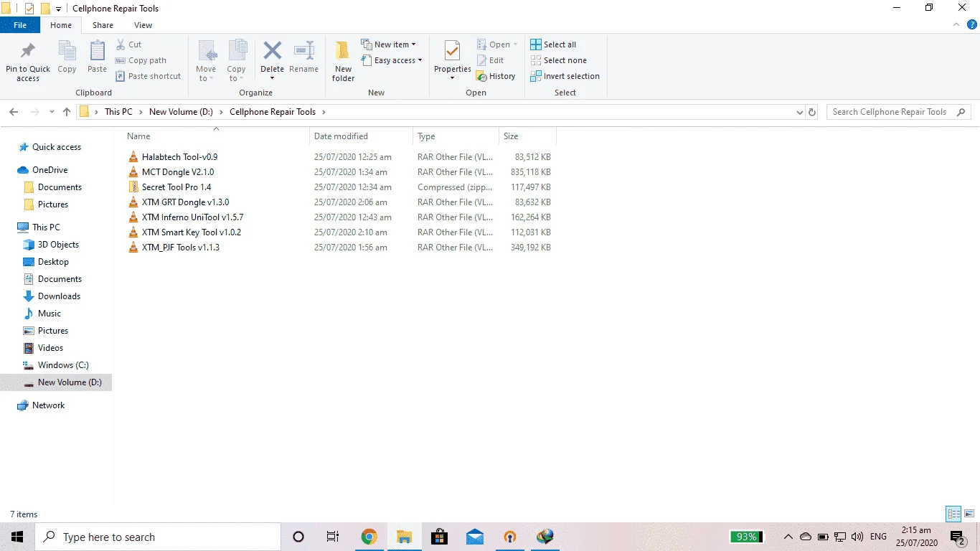Open the Easy access dropdown

click(x=391, y=60)
